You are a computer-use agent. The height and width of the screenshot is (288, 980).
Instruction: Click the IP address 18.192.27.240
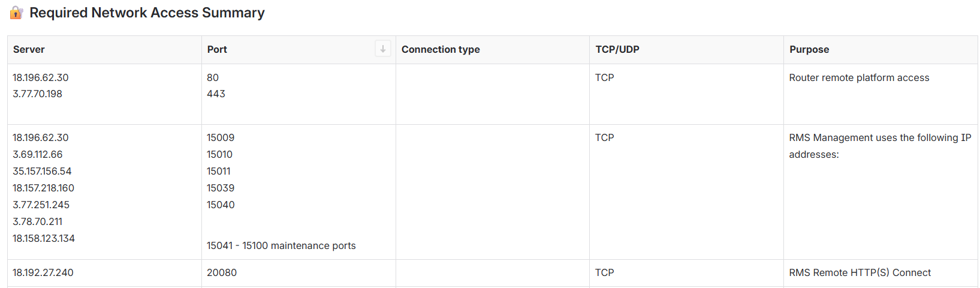click(43, 272)
